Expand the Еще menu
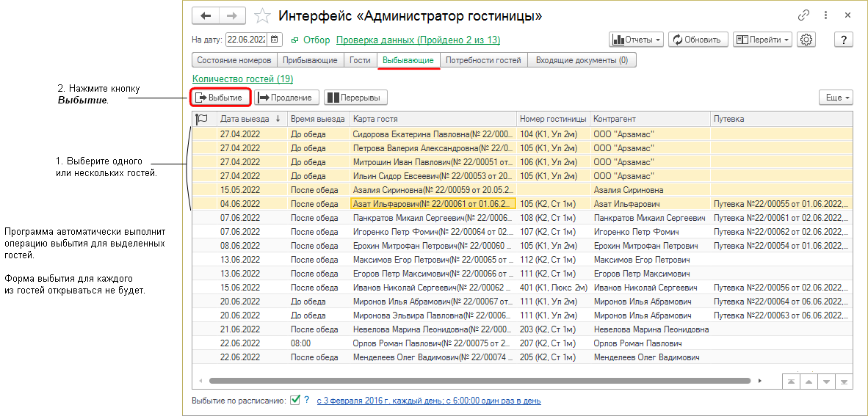 tap(836, 97)
